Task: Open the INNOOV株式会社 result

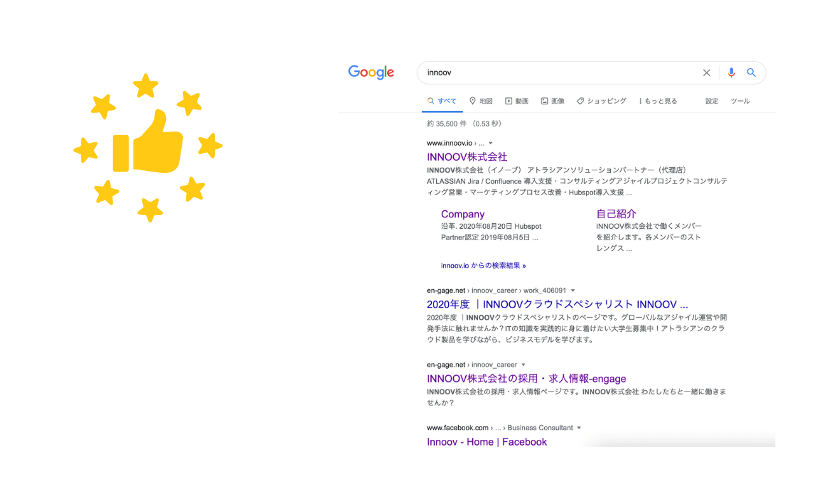Action: tap(467, 156)
